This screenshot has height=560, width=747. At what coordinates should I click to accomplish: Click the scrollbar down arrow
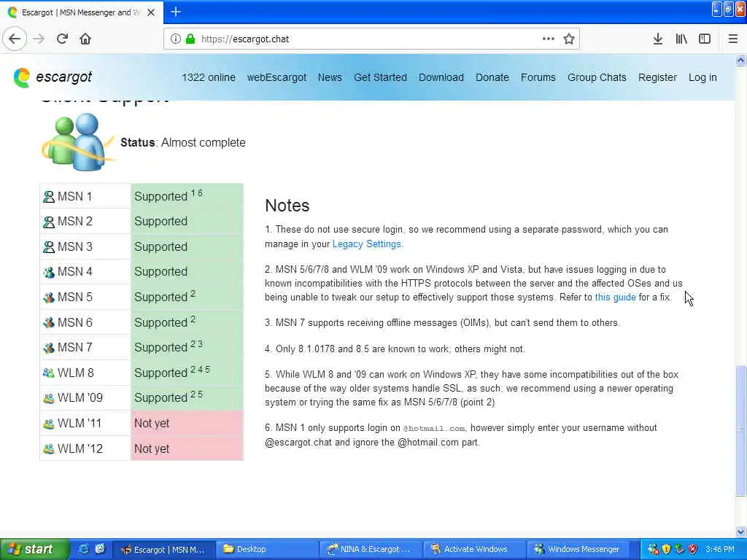click(x=740, y=532)
